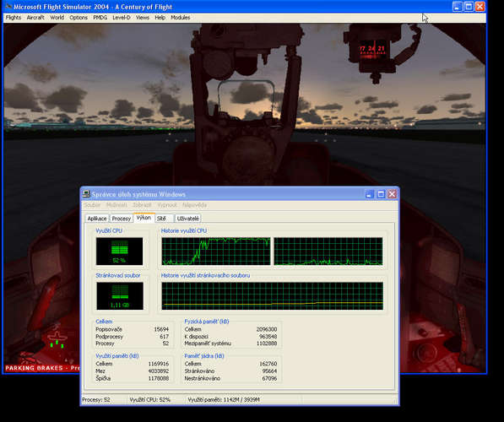
Task: Maximize the Správce úloh window
Action: [x=381, y=194]
